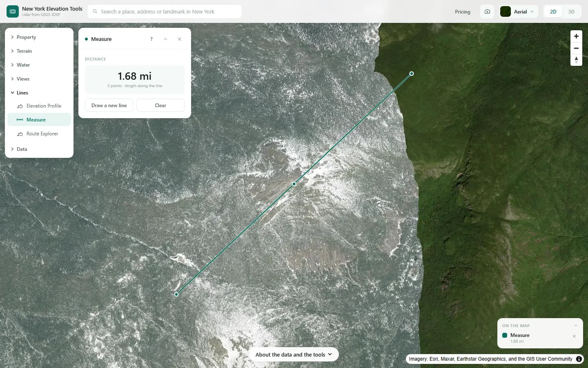Expand the Property section

point(39,37)
